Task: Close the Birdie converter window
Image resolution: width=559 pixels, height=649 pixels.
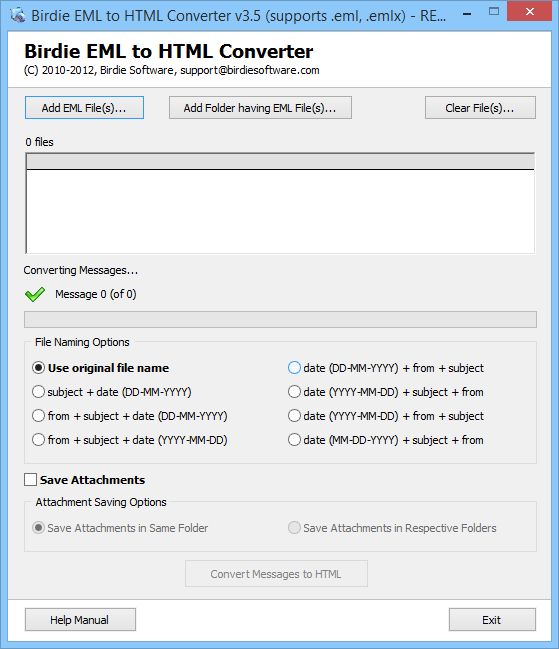Action: coord(529,12)
